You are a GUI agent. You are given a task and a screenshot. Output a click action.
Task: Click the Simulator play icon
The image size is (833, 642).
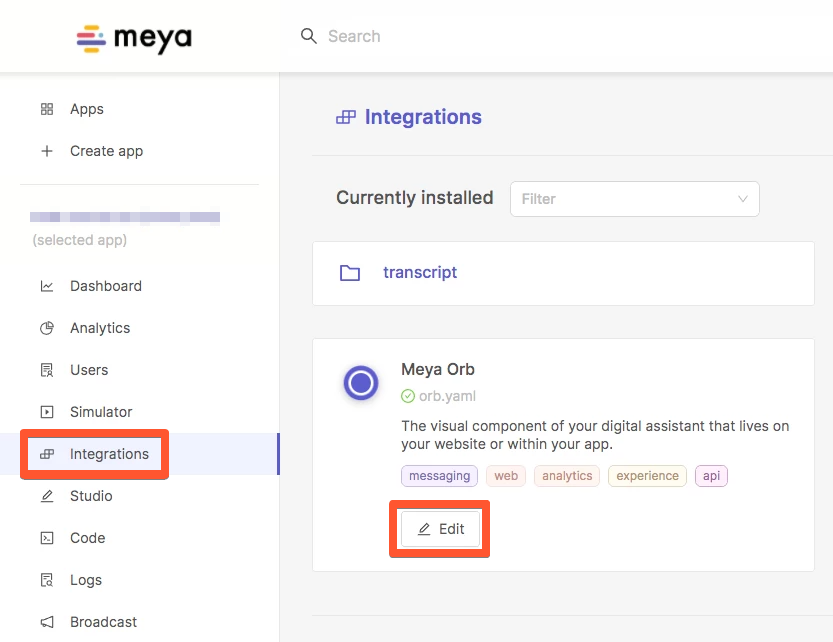point(47,412)
